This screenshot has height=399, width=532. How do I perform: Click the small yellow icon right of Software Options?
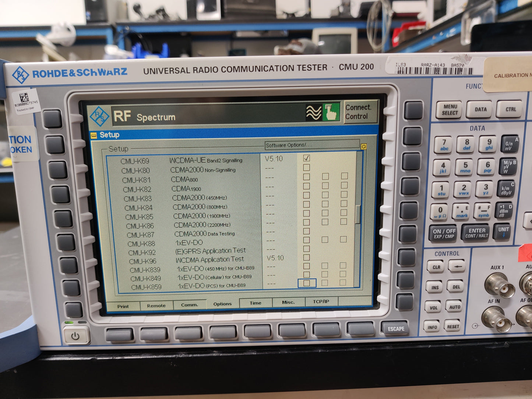pyautogui.click(x=364, y=146)
